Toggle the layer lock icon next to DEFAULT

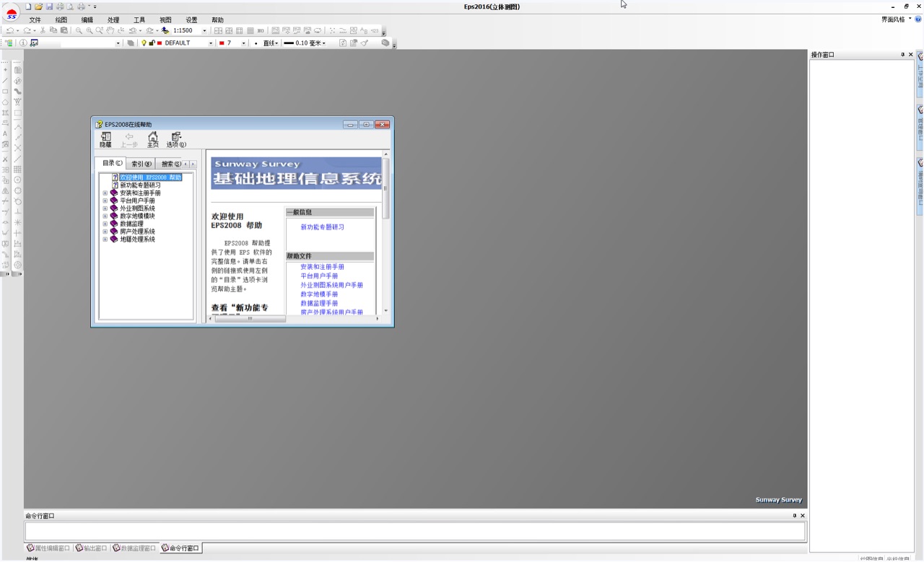(x=152, y=43)
